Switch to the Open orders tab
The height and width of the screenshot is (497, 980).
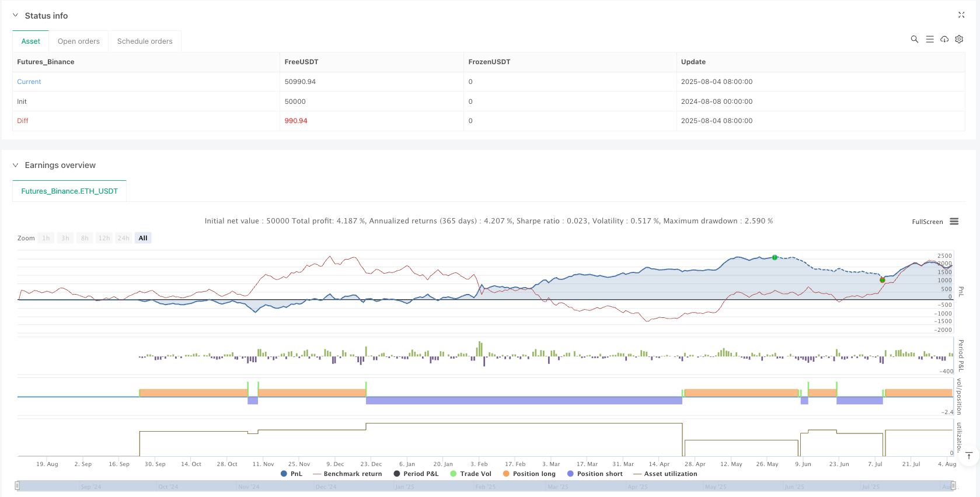pyautogui.click(x=78, y=41)
